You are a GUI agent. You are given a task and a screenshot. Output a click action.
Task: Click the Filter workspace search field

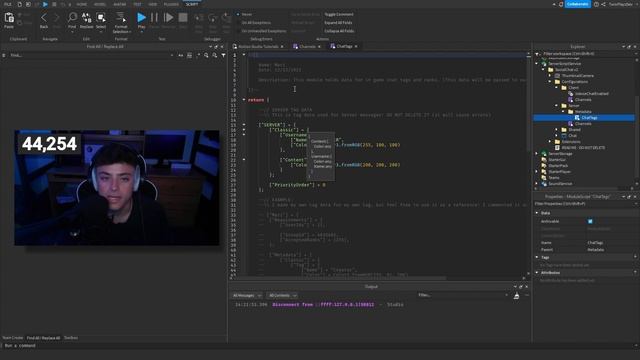pyautogui.click(x=587, y=53)
